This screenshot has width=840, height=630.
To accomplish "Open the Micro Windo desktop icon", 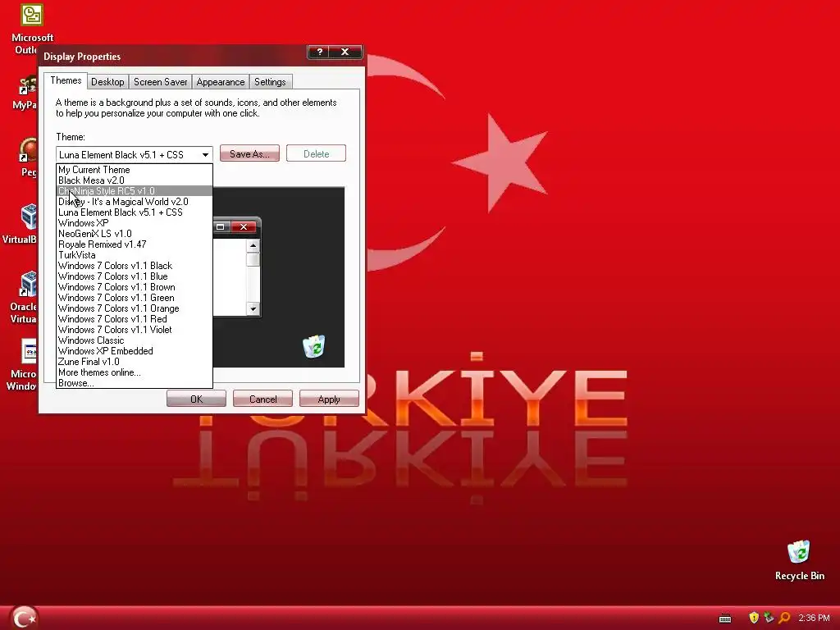I will (29, 351).
